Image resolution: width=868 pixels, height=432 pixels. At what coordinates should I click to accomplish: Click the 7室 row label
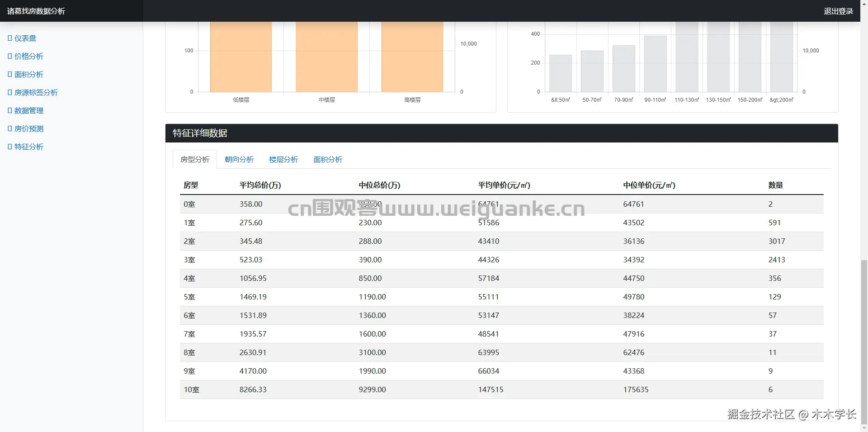(189, 334)
